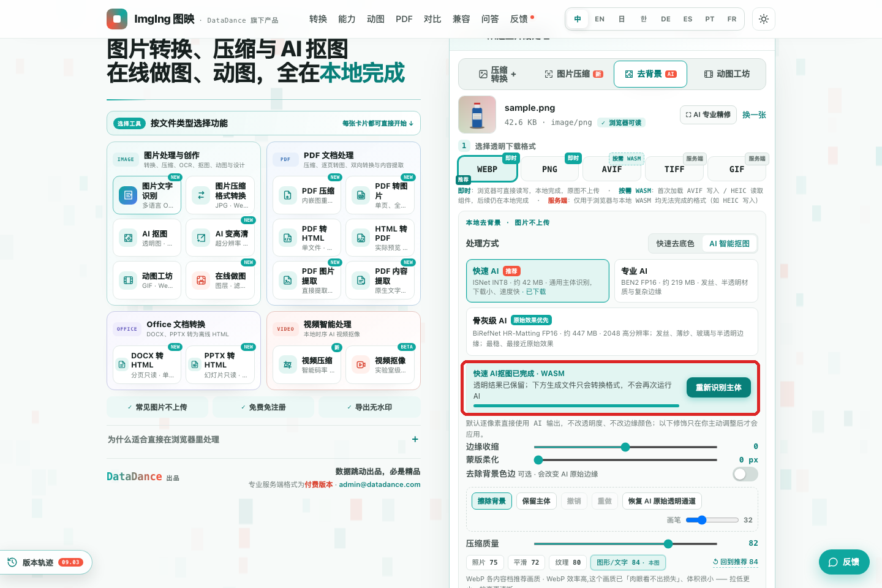The height and width of the screenshot is (588, 882).
Task: Open the AI 抠图 card icon
Action: [x=128, y=238]
